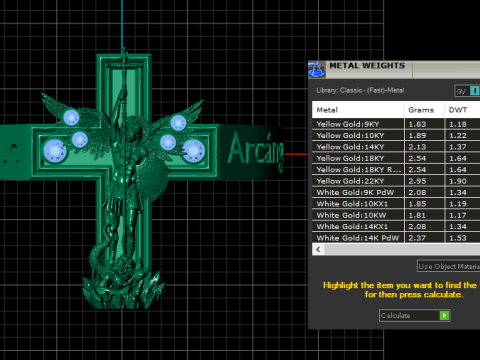The width and height of the screenshot is (480, 360).
Task: Select the Yellow Gold:18KY R... row
Action: tap(396, 169)
